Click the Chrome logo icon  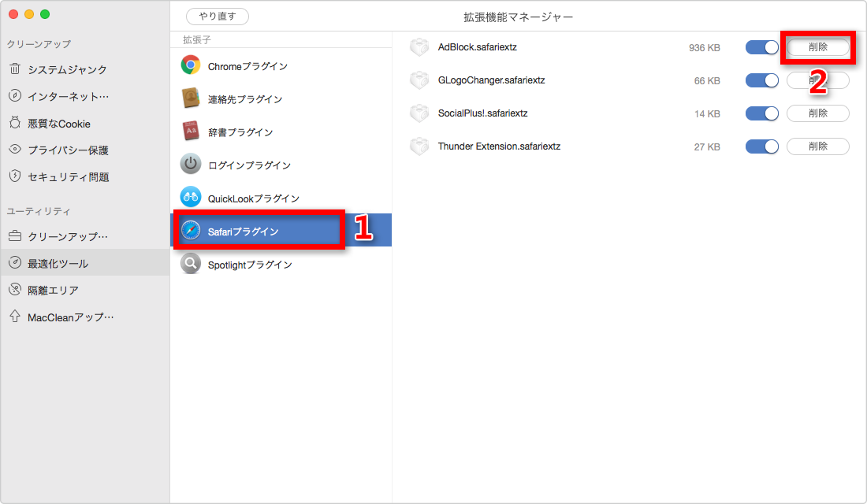tap(191, 65)
